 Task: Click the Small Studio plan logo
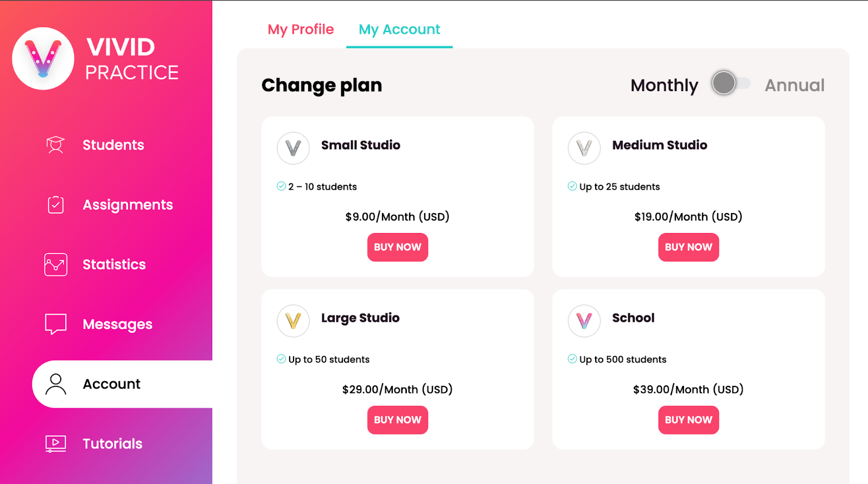click(x=293, y=148)
